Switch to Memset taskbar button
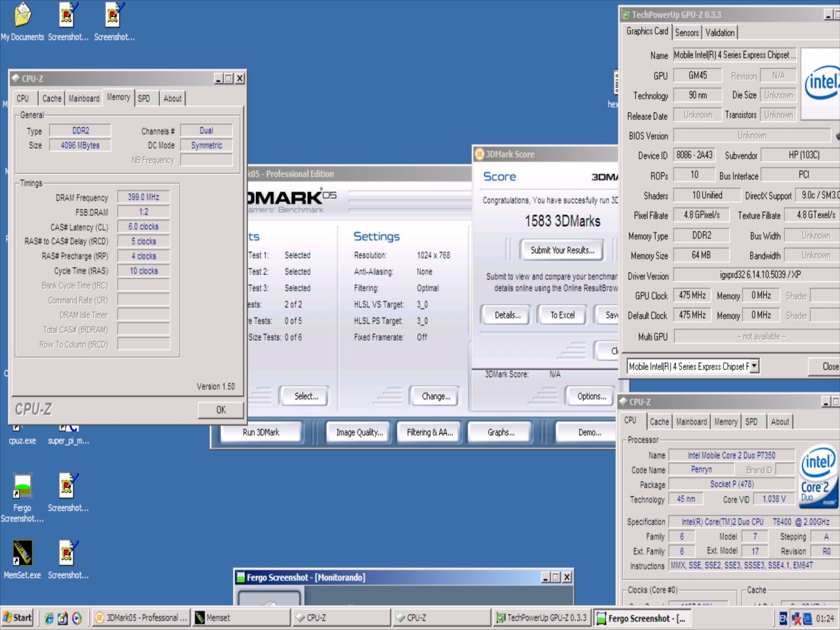 pos(241,618)
